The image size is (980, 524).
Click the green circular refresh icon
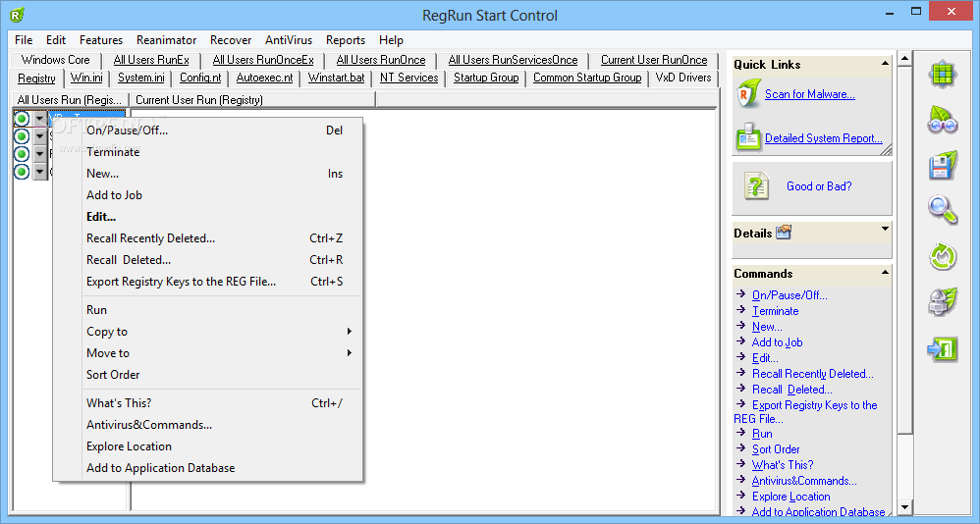[943, 256]
